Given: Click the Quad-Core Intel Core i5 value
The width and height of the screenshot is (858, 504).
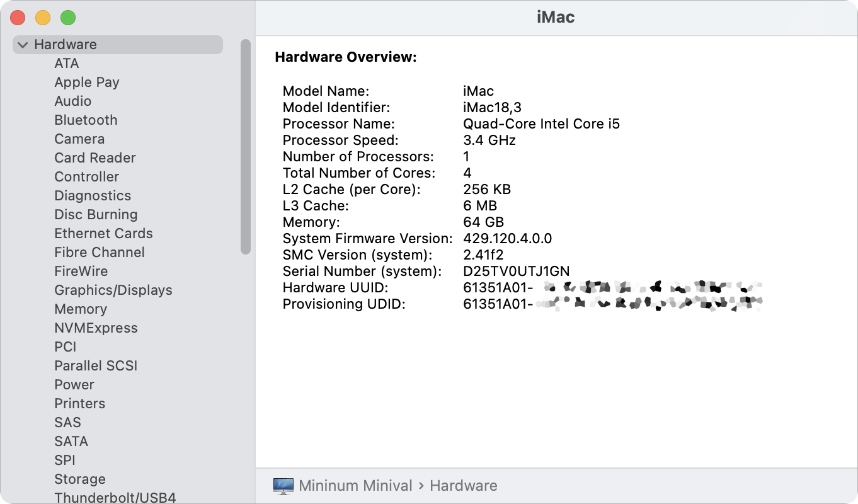Looking at the screenshot, I should (542, 124).
